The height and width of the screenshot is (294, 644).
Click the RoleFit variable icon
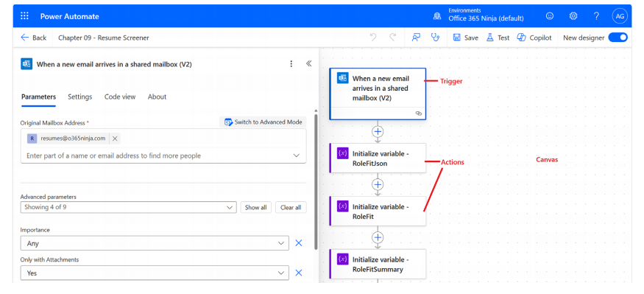343,206
